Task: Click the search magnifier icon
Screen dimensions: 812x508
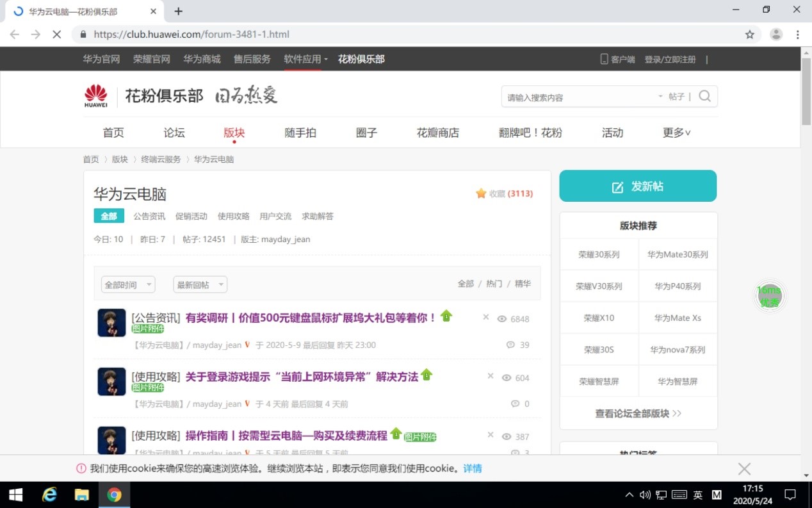Action: (x=704, y=96)
